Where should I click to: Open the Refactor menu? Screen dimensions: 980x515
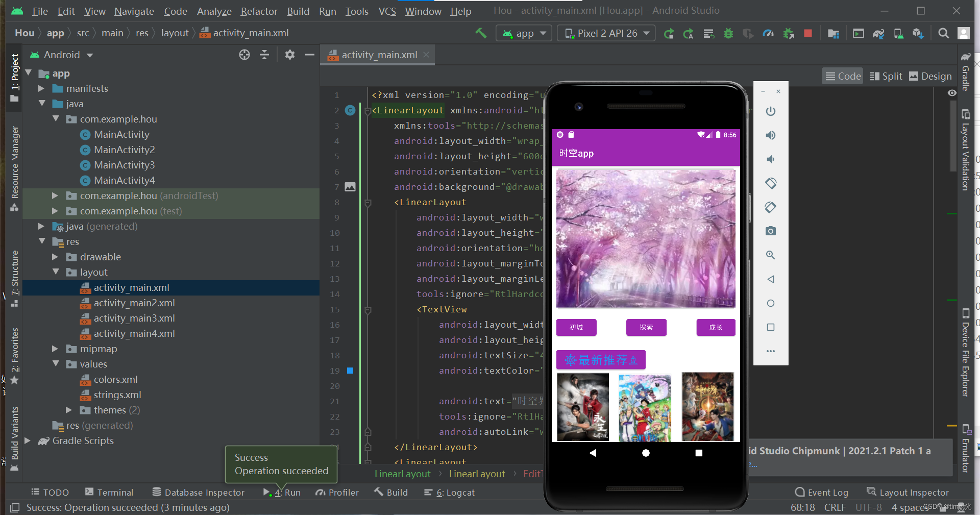(259, 11)
